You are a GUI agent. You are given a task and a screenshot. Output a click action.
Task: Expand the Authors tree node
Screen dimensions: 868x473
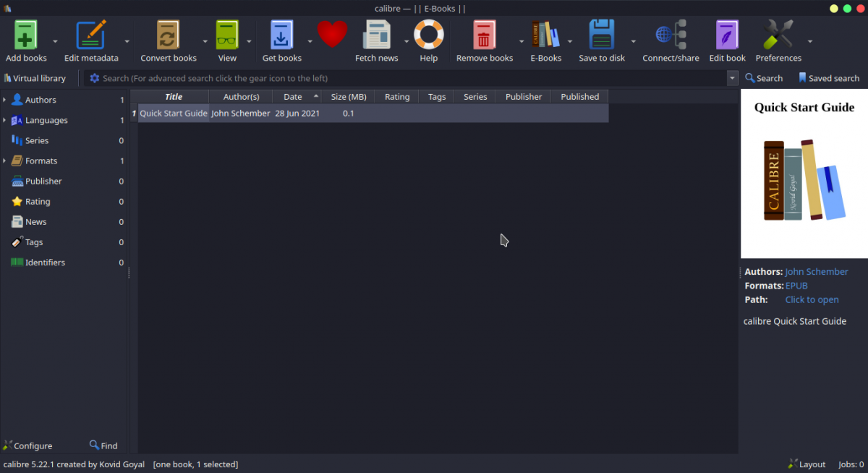(4, 100)
